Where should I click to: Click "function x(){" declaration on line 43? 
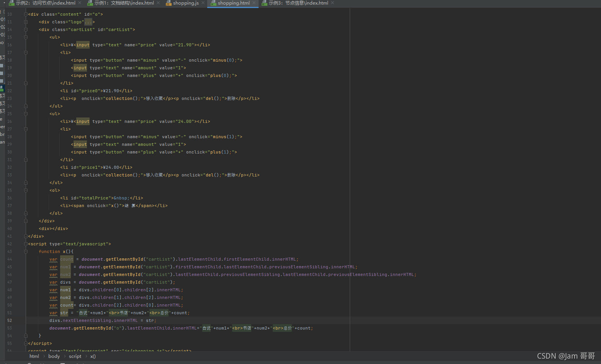(x=56, y=251)
